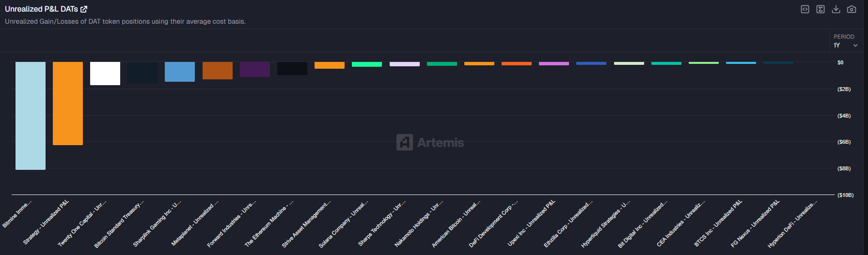Click the '($4B)' y-axis value
The width and height of the screenshot is (868, 255).
(x=844, y=116)
